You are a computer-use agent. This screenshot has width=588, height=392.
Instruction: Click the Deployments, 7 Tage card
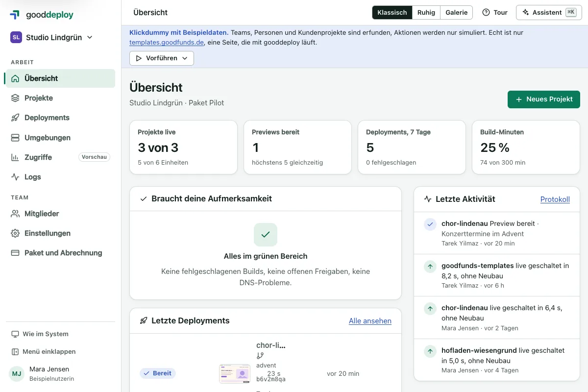(412, 147)
